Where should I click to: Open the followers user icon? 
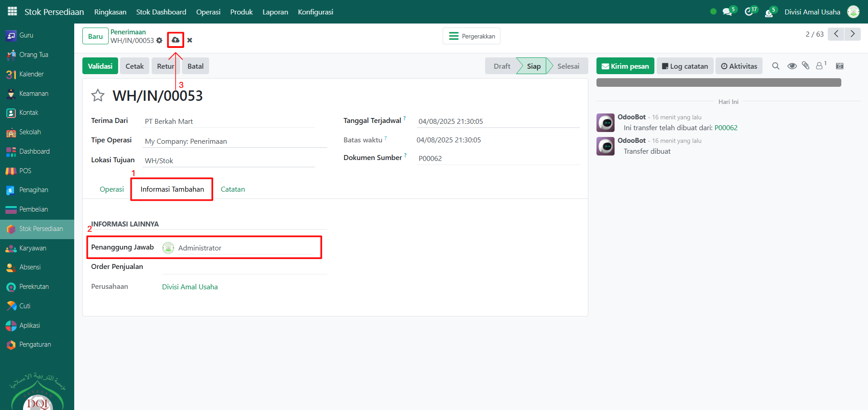point(820,66)
